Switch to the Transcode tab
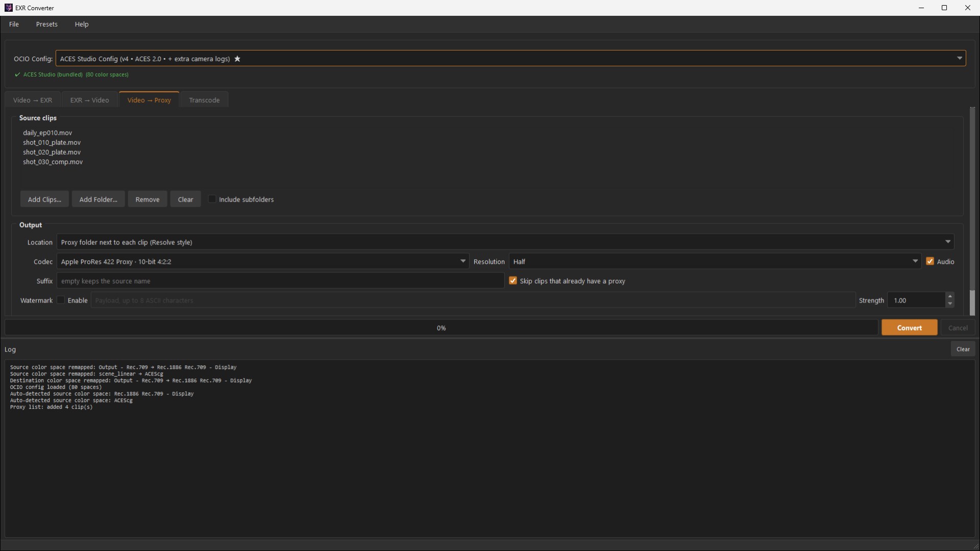Viewport: 980px width, 551px height. (204, 100)
